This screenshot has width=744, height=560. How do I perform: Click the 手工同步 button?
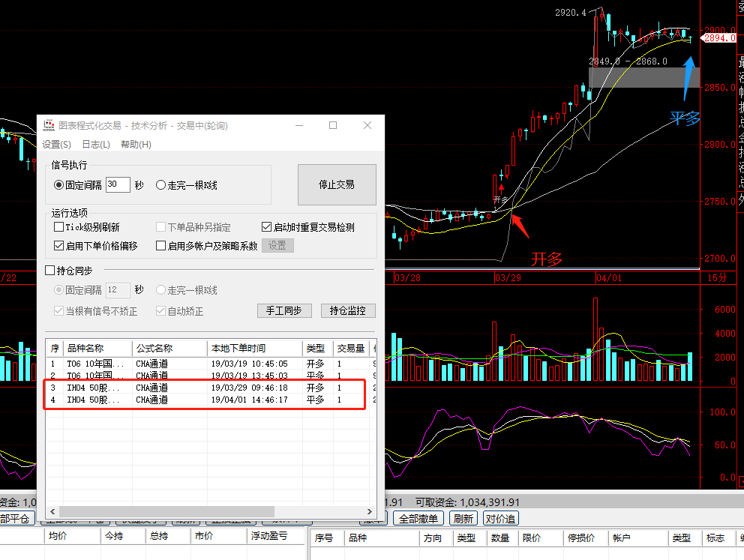(284, 310)
